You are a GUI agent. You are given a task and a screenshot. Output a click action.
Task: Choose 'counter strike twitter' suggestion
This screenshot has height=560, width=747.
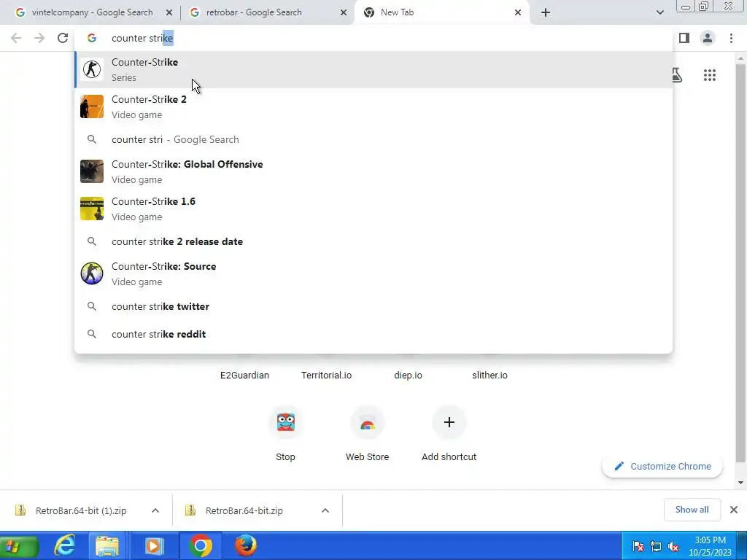(373, 306)
